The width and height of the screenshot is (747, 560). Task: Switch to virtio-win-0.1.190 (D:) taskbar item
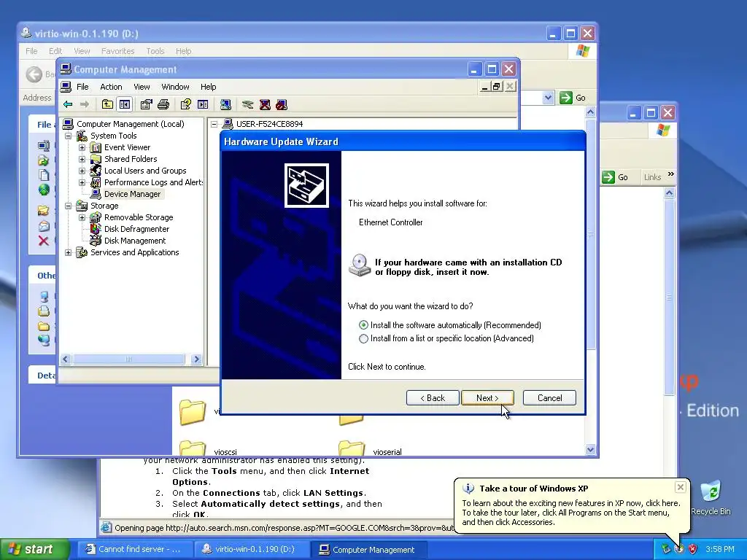pos(252,550)
